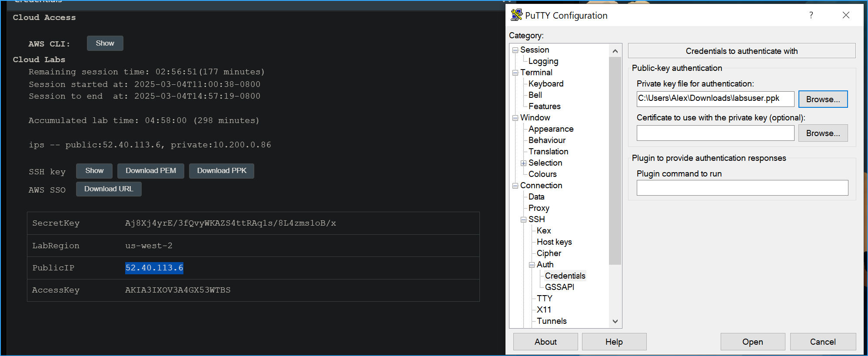Expand the Selection tree node

[x=524, y=163]
